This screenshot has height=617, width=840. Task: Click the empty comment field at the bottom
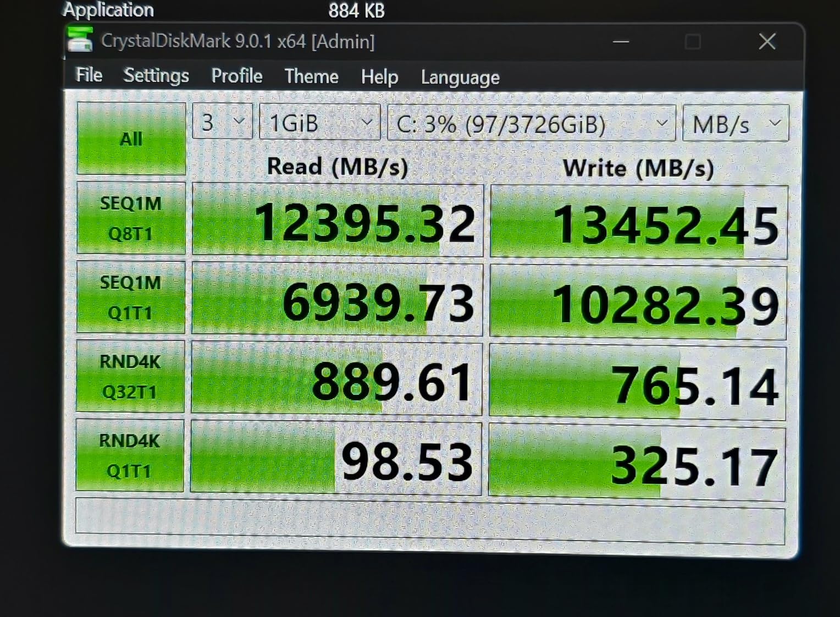(x=430, y=520)
